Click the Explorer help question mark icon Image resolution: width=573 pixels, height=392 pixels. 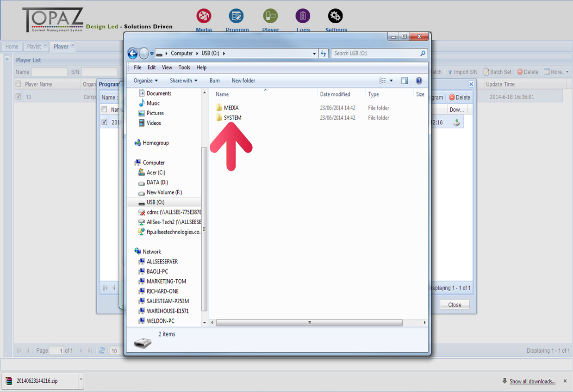point(419,80)
